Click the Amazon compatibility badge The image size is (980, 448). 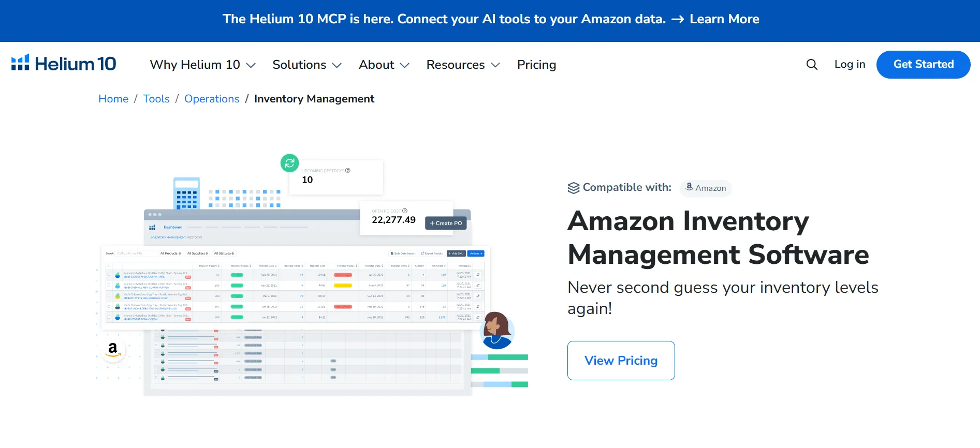706,188
